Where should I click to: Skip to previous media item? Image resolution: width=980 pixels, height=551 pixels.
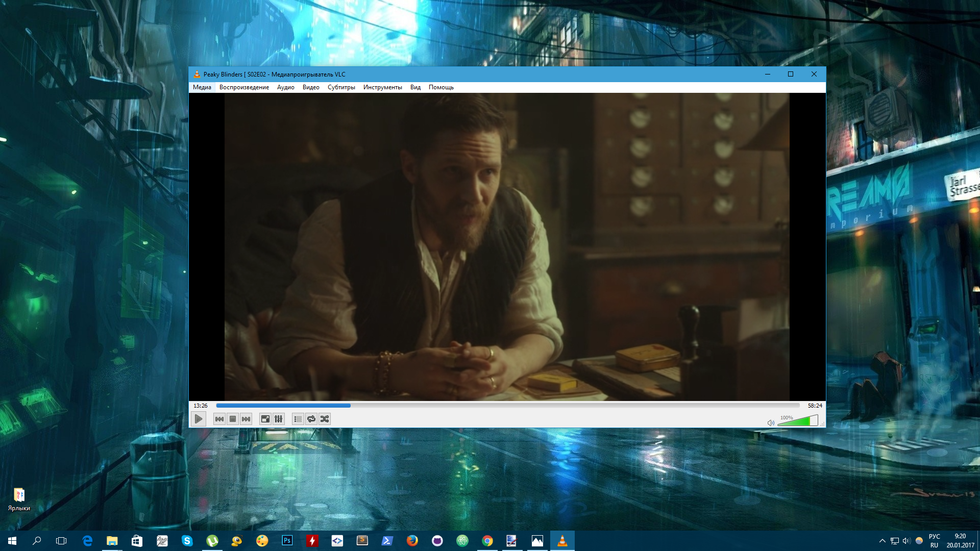(x=219, y=419)
